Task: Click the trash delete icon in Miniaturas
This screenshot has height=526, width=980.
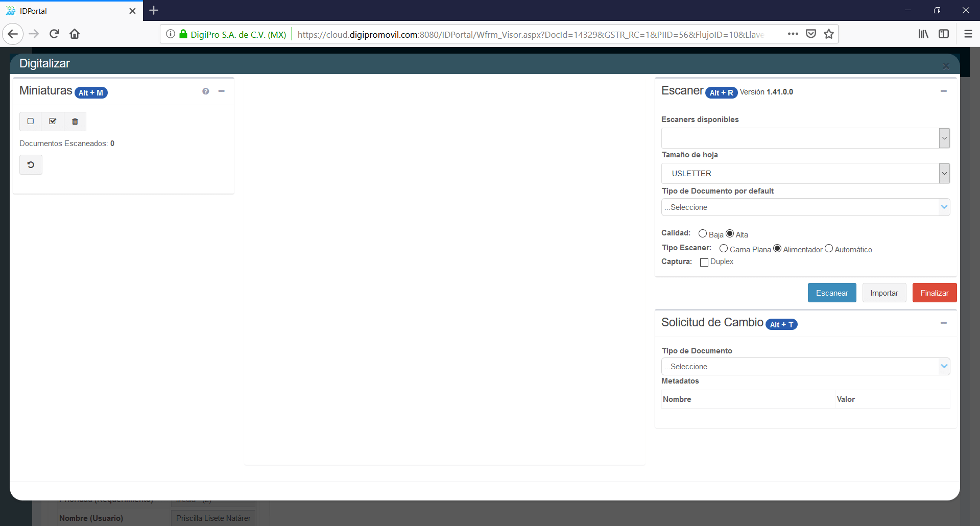Action: tap(75, 122)
